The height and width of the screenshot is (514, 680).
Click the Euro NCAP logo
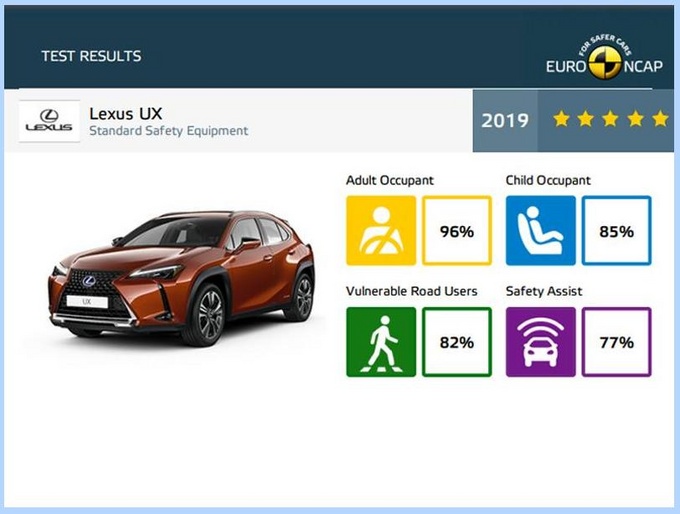tap(604, 58)
